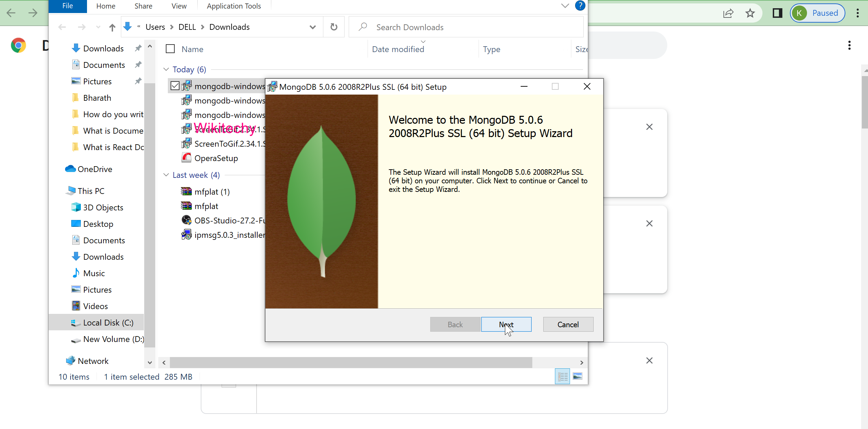Expand the Explorer ribbon chevron
868x429 pixels.
(565, 6)
